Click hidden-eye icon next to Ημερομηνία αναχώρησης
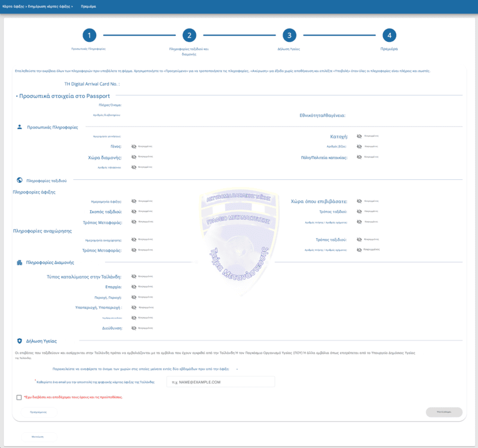 pos(133,240)
